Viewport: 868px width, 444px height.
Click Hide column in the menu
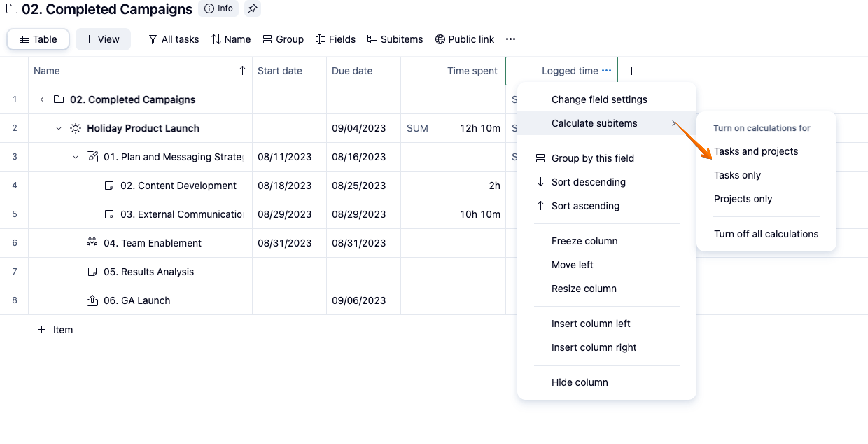point(579,382)
